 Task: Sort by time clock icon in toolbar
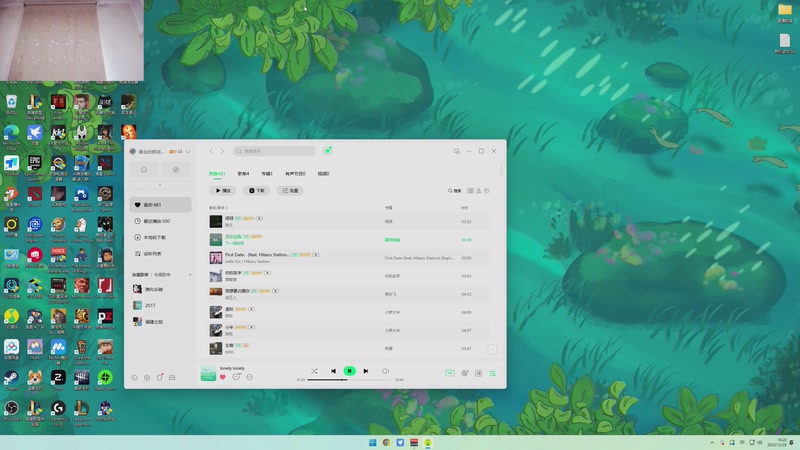(487, 191)
